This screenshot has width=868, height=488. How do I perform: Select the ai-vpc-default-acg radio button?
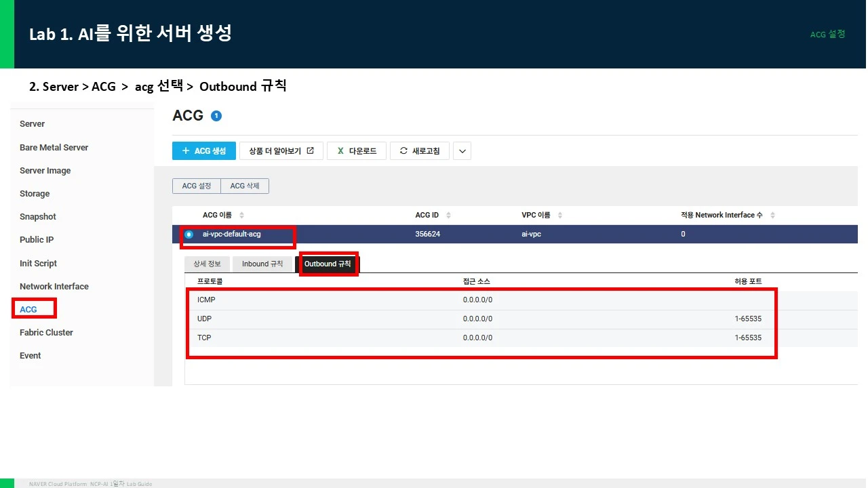(189, 234)
